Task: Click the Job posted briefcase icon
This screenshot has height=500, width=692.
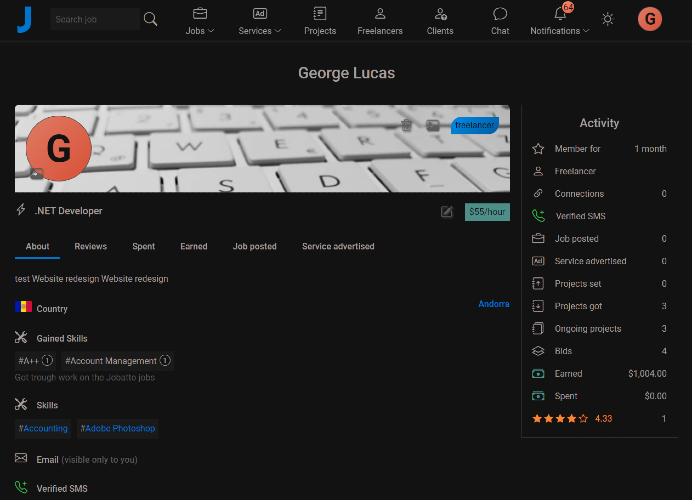Action: point(538,238)
